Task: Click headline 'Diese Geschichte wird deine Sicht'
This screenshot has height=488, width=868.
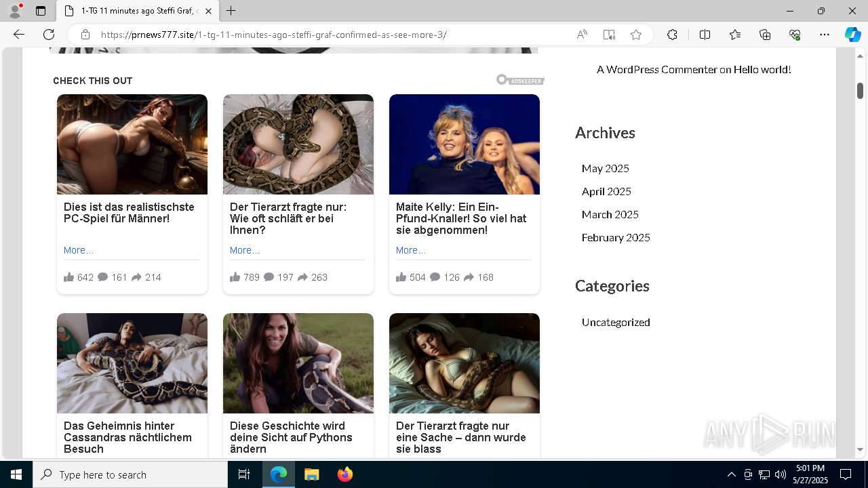Action: [x=291, y=437]
